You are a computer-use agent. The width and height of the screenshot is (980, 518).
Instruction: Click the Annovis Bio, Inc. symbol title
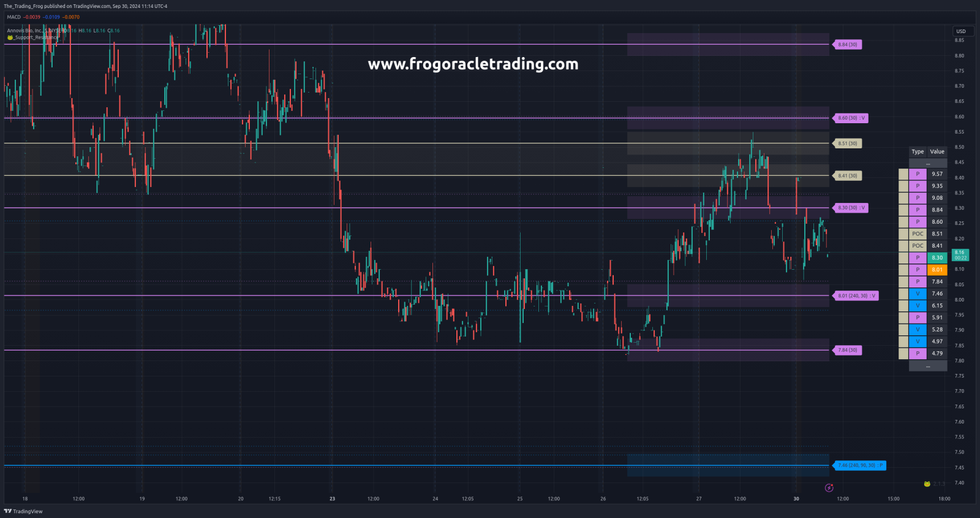tap(24, 30)
